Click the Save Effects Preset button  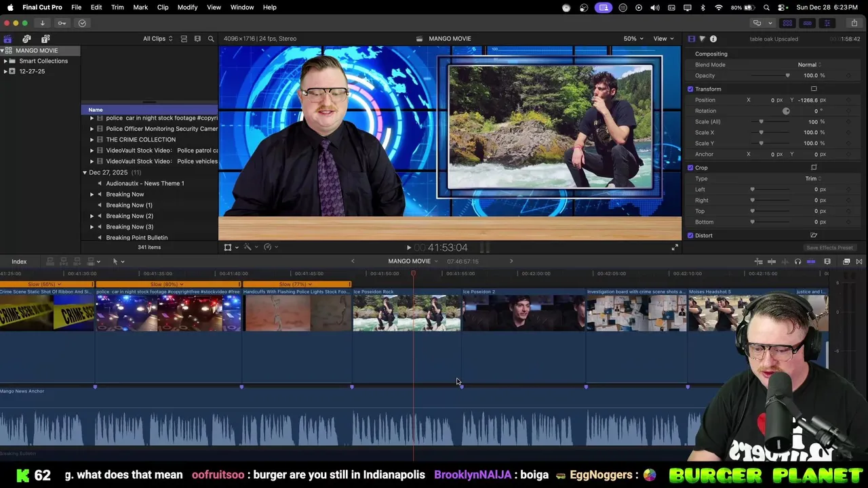tap(829, 248)
